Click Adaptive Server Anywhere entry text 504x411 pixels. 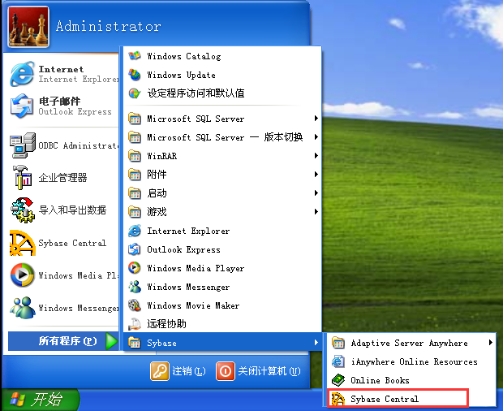point(409,343)
